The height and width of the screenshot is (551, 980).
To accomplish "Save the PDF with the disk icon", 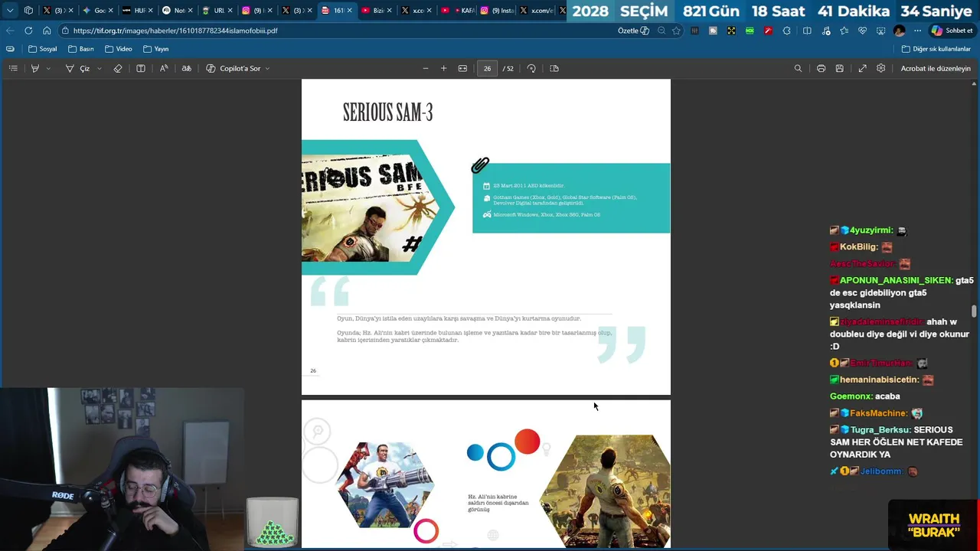I will pos(839,68).
